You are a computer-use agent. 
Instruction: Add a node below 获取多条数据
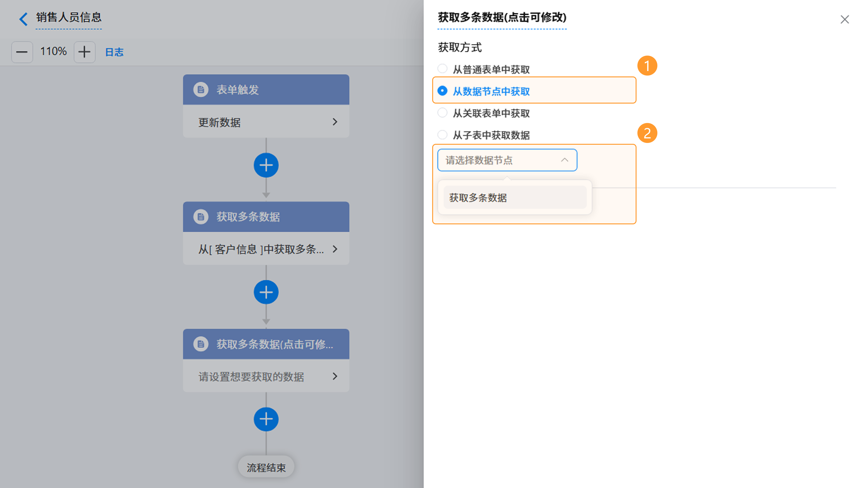[x=266, y=292]
